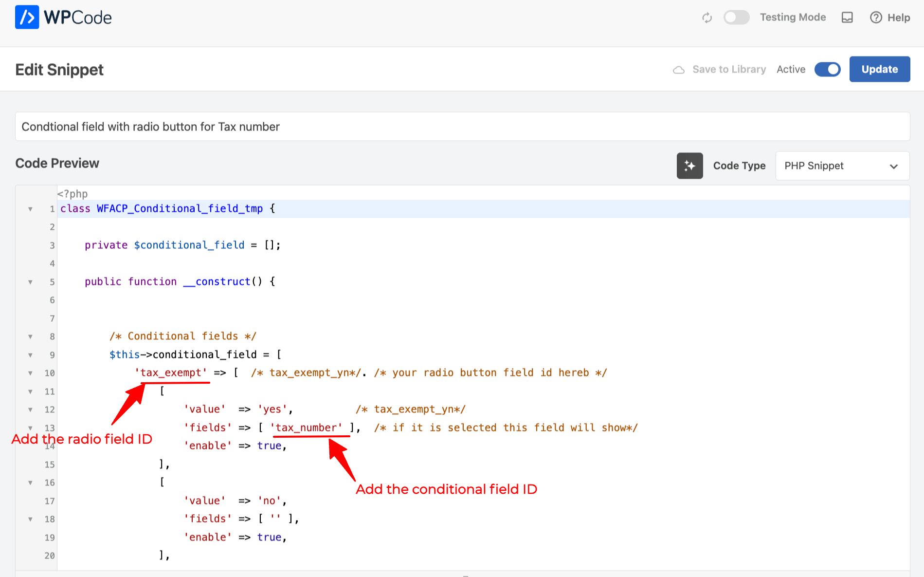Collapse the class fold arrow on line 1

click(x=30, y=209)
